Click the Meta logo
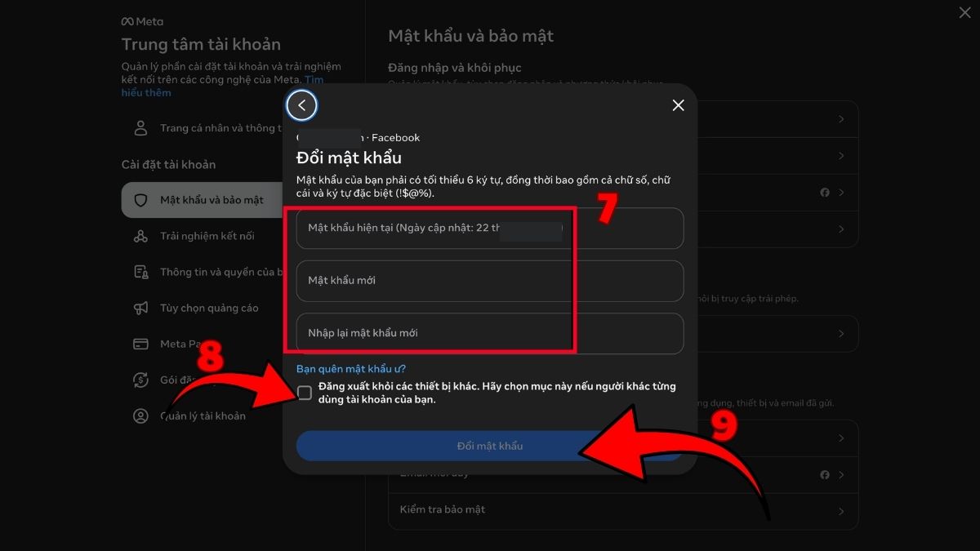 click(x=142, y=21)
